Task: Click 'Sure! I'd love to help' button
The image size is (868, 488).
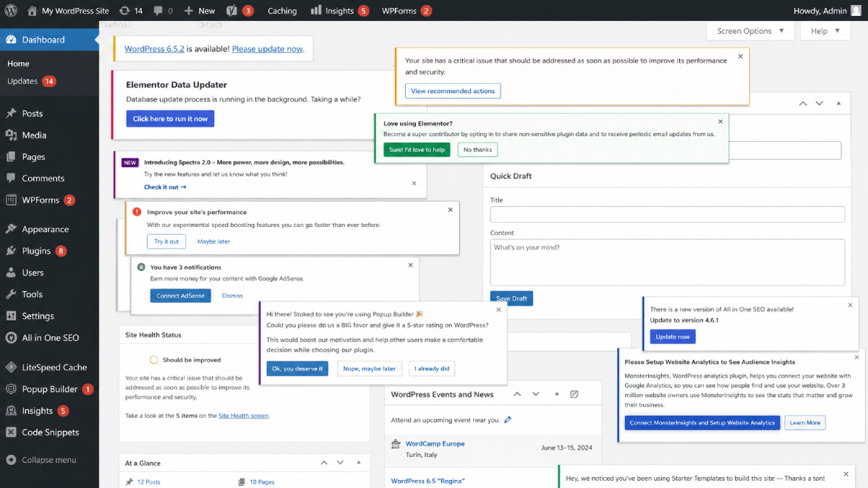Action: point(417,150)
